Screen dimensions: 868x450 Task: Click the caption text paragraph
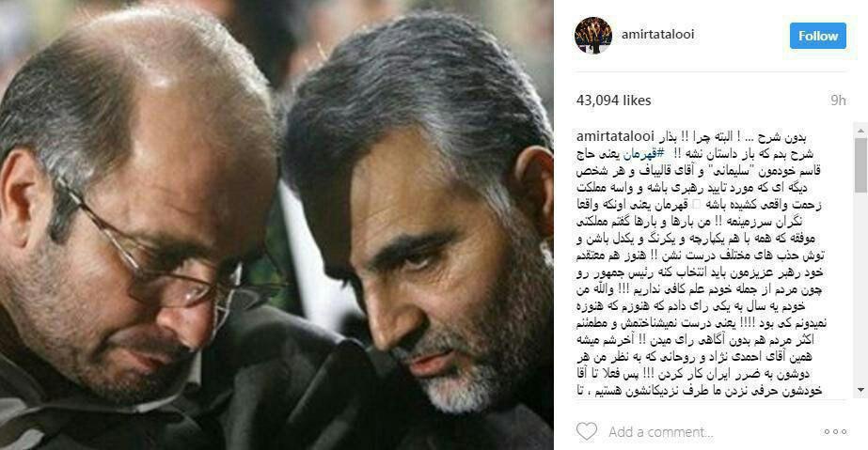pyautogui.click(x=701, y=264)
